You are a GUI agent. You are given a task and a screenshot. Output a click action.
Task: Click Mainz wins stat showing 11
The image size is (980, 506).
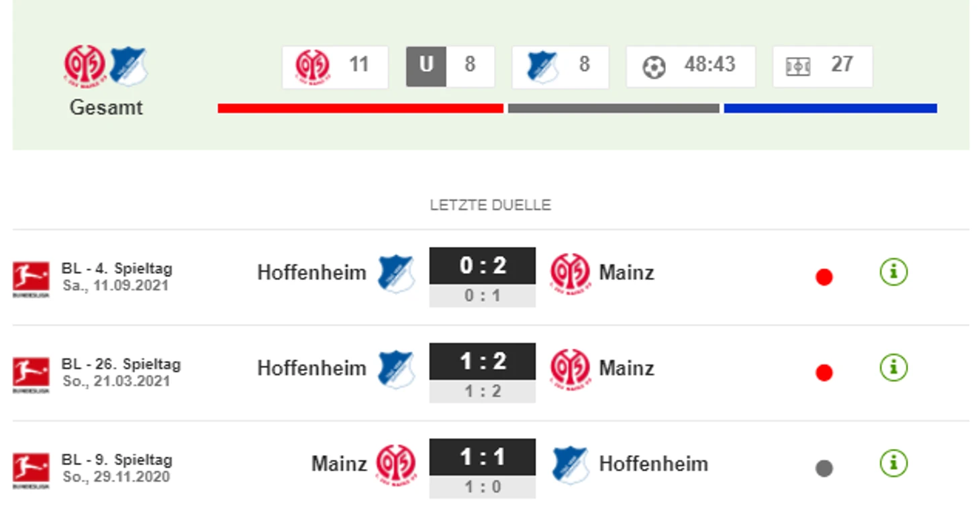(335, 66)
